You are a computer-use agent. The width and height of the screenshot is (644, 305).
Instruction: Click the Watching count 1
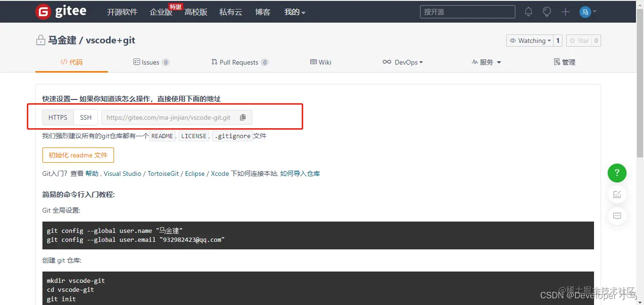point(558,41)
